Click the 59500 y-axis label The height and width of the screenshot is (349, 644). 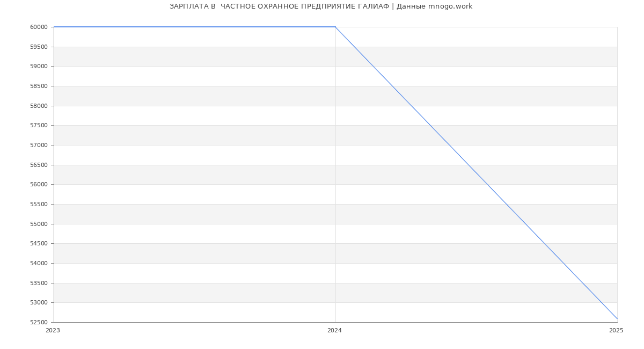39,47
